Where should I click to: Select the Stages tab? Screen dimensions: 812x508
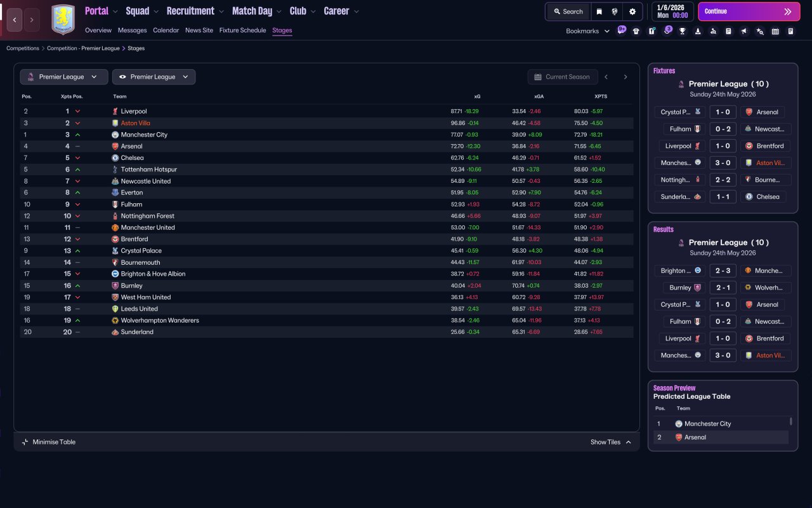click(x=282, y=30)
